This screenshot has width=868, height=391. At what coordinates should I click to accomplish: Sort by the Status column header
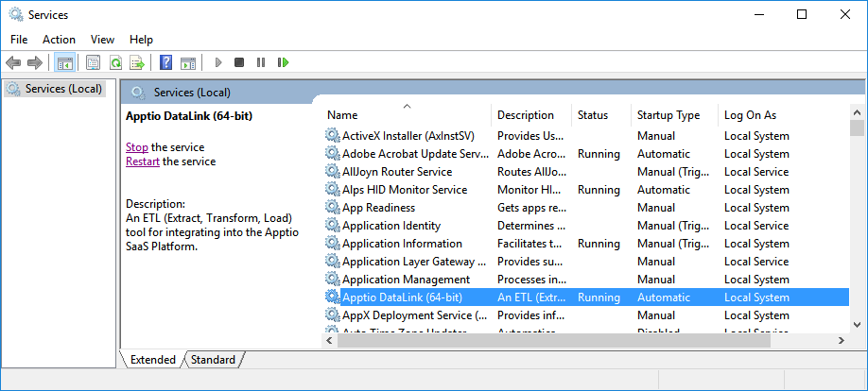593,115
